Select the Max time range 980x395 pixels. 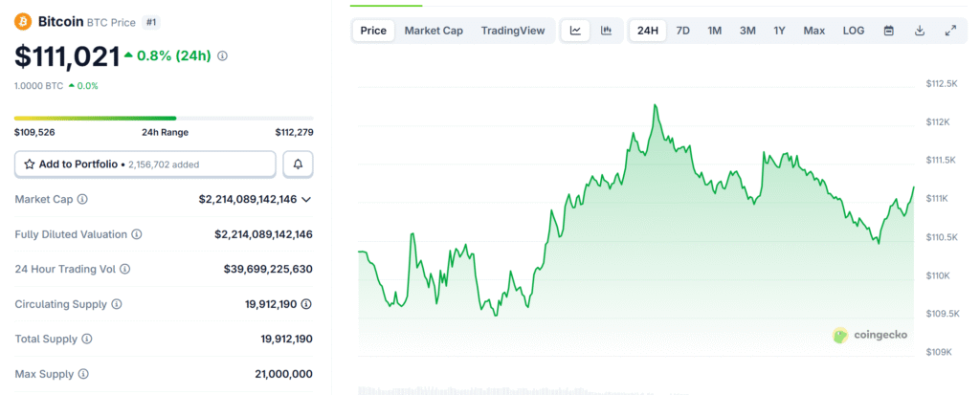pyautogui.click(x=813, y=31)
